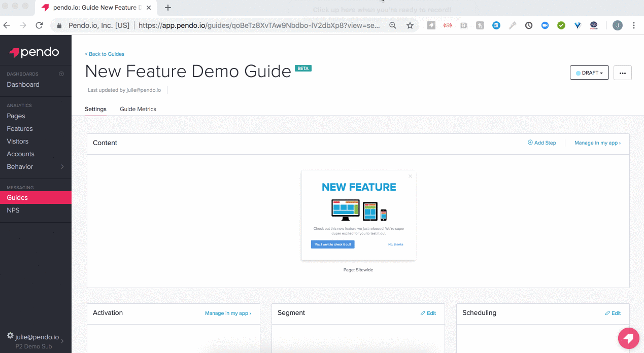The height and width of the screenshot is (353, 644).
Task: Switch to the Guide Metrics tab
Action: [138, 109]
